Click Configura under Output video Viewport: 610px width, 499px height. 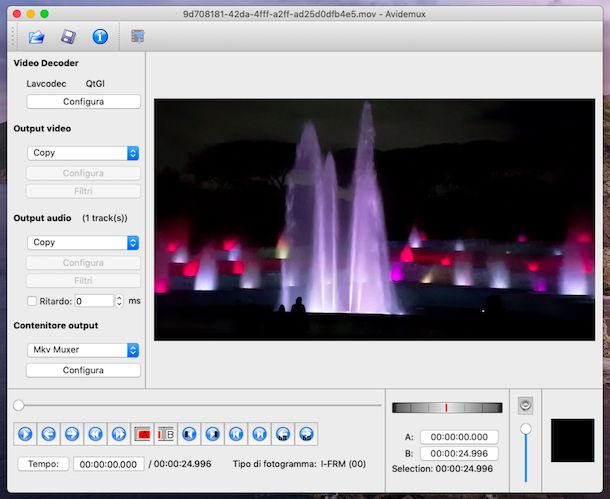click(83, 173)
